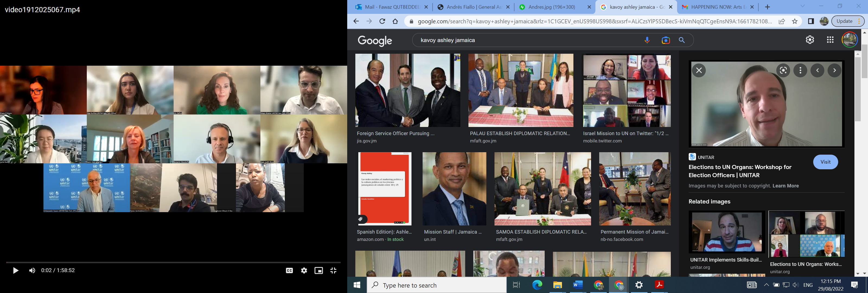868x293 pixels.
Task: Close the image preview panel
Action: [699, 71]
